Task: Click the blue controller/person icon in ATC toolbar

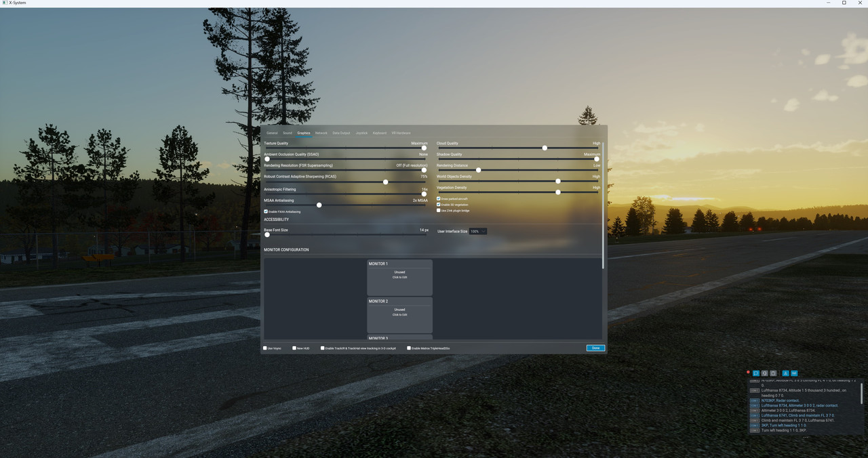Action: point(785,373)
